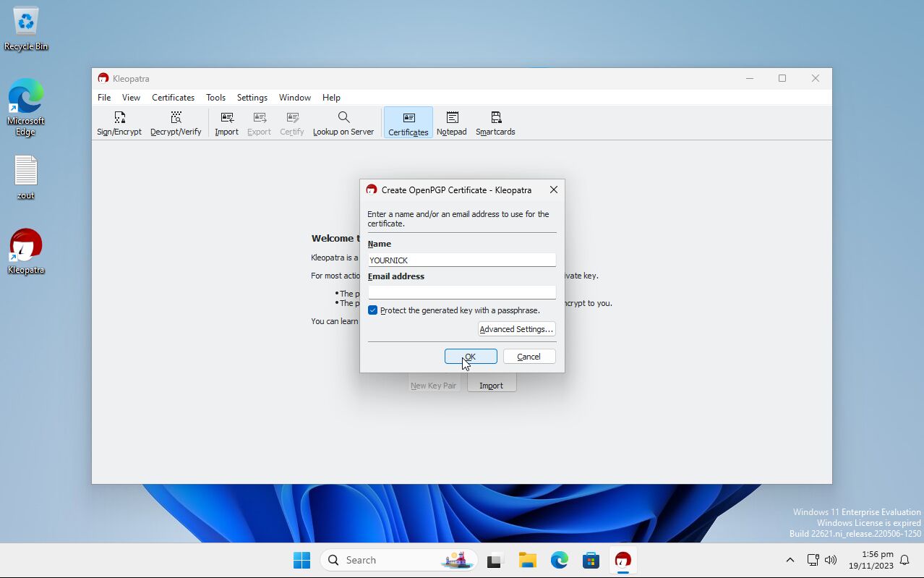
Task: Switch to the Certificates view
Action: (408, 123)
